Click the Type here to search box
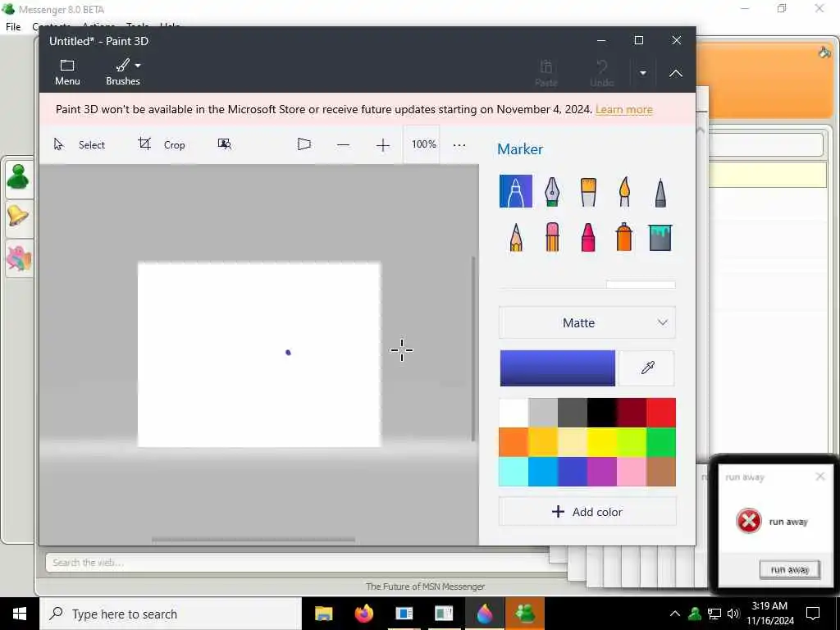Screen dimensions: 840x630 (x=171, y=614)
